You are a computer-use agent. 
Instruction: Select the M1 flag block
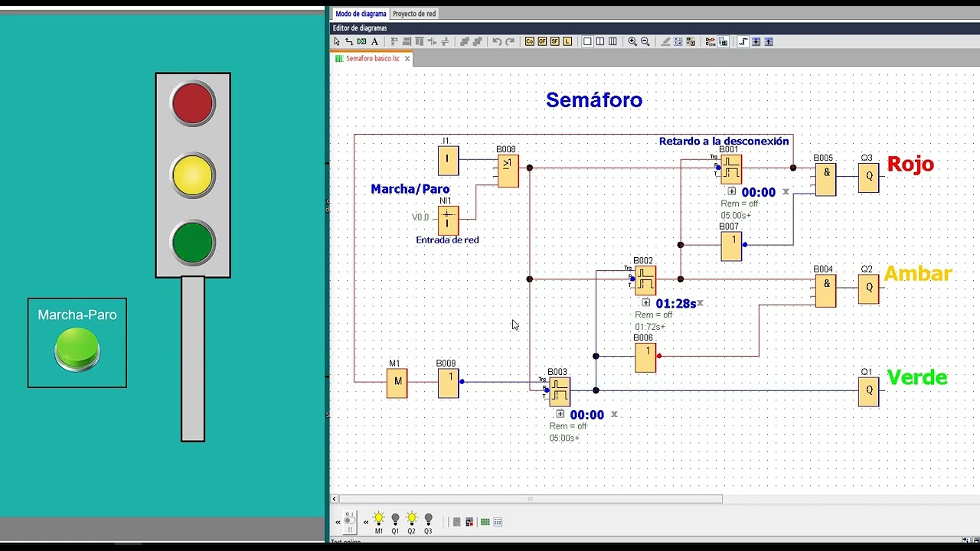pos(397,383)
